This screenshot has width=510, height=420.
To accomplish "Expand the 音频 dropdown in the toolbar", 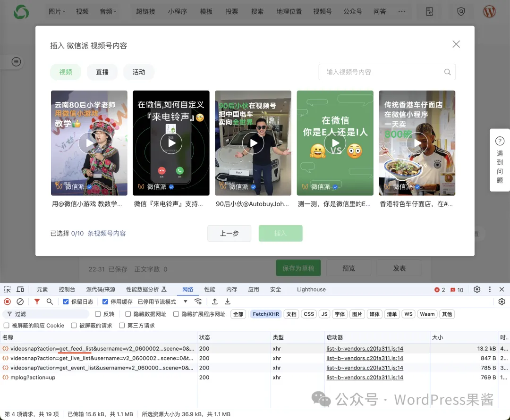I will [x=108, y=11].
